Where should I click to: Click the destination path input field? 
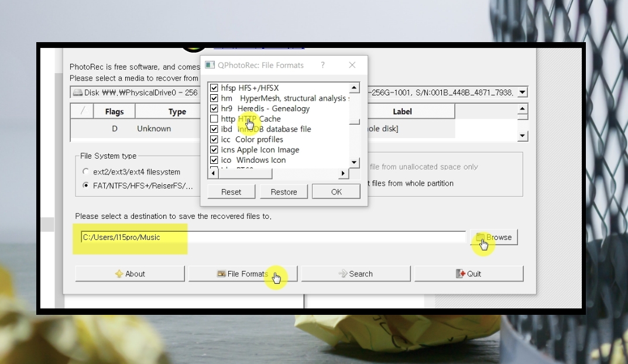[273, 237]
